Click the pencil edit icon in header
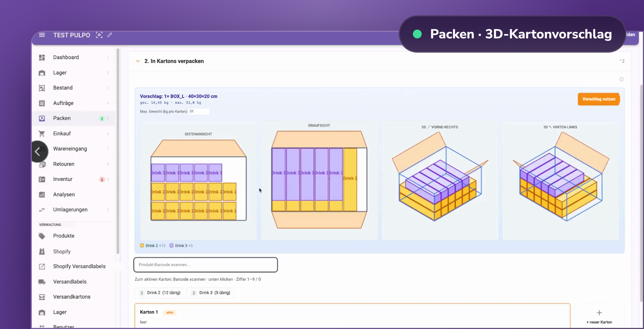The image size is (644, 329). 110,35
